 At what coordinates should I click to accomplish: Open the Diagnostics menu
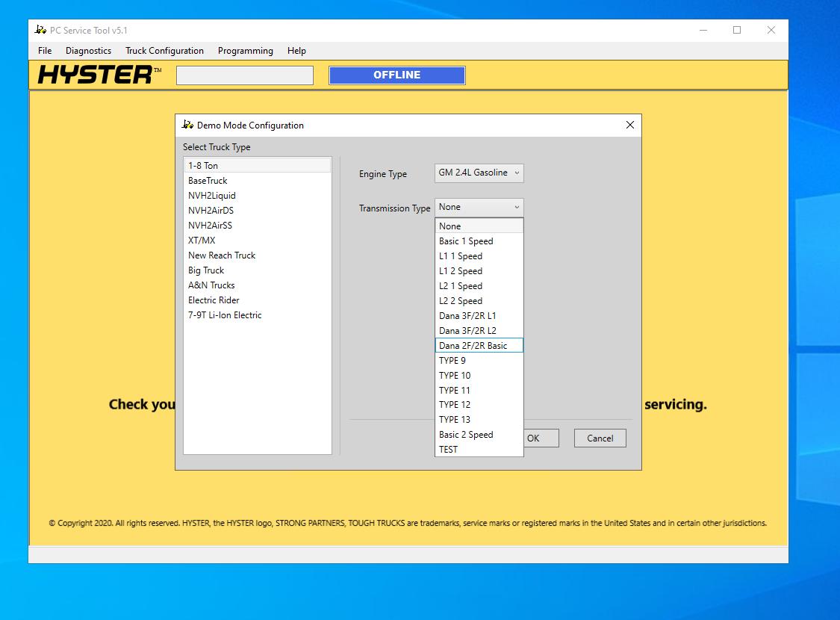pyautogui.click(x=87, y=51)
